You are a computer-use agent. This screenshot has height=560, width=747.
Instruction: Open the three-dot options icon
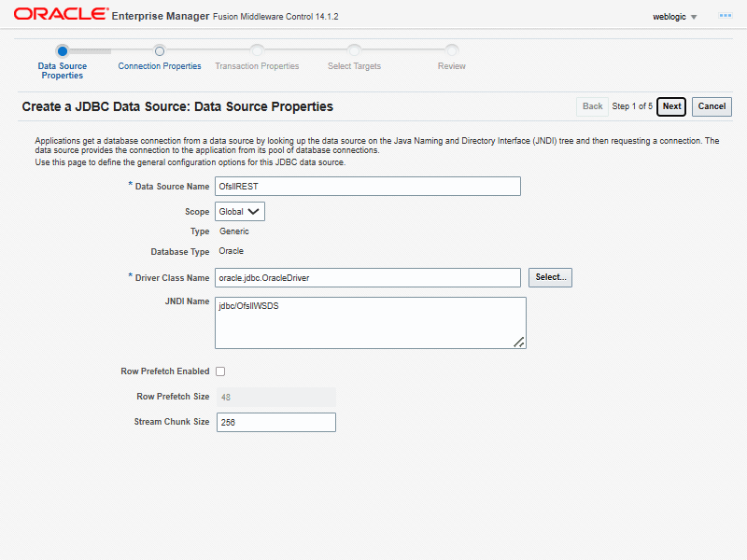click(724, 16)
